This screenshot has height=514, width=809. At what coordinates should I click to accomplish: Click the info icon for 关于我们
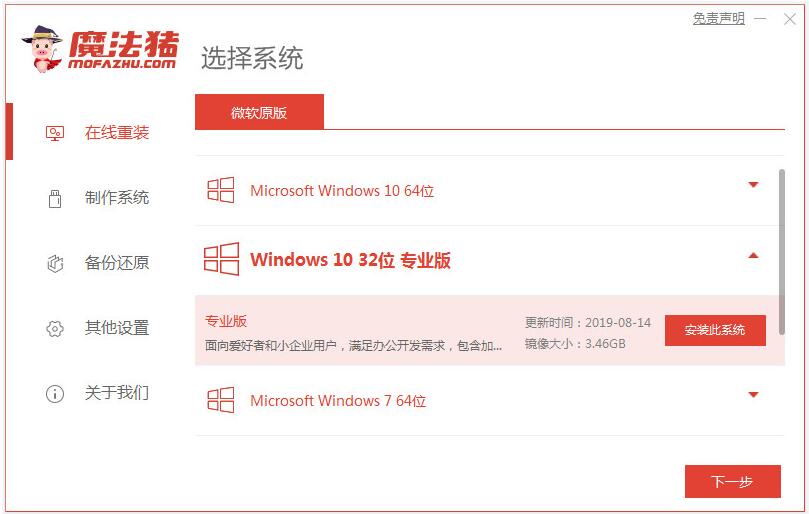(x=55, y=394)
